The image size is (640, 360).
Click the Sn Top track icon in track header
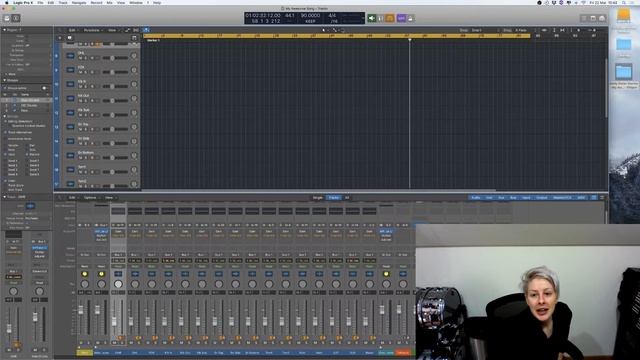tap(70, 127)
